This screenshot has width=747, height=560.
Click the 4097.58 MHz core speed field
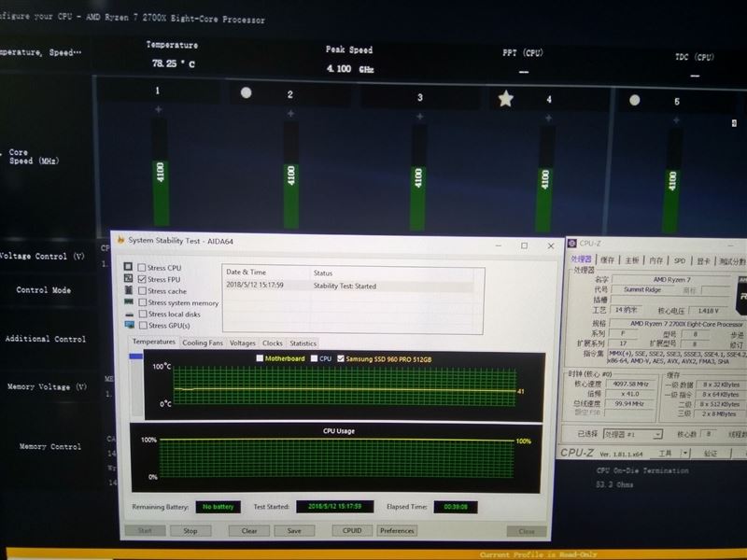pyautogui.click(x=630, y=384)
